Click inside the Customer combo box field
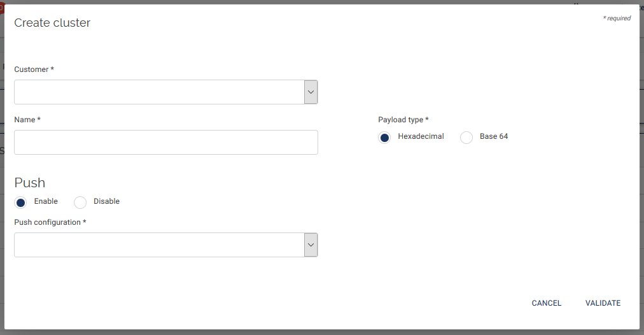This screenshot has height=335, width=644. pos(159,92)
